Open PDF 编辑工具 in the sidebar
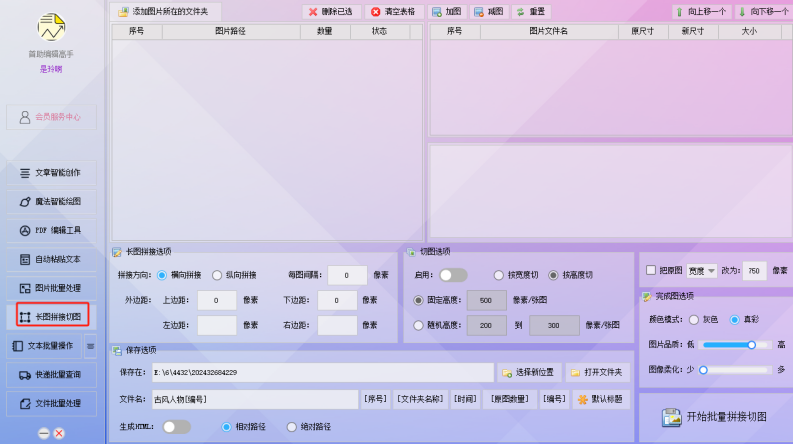Image resolution: width=793 pixels, height=444 pixels. point(51,231)
